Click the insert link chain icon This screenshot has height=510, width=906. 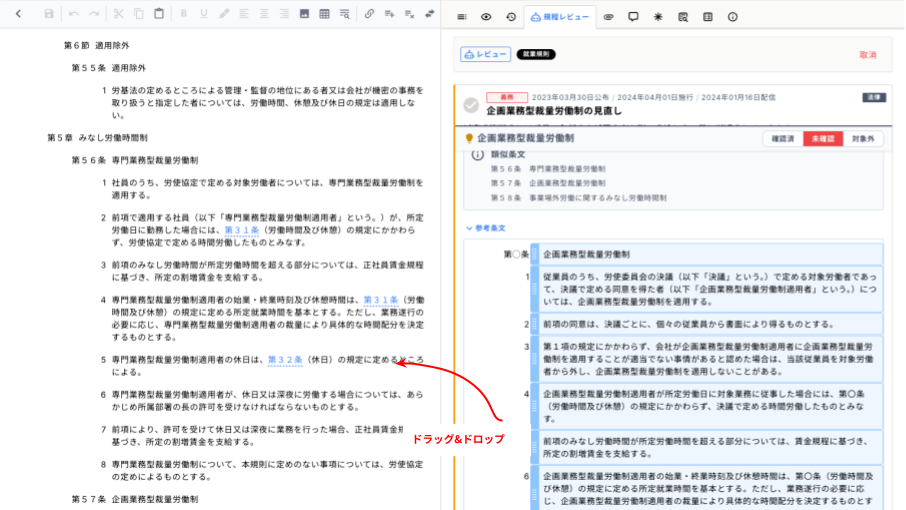(x=369, y=14)
